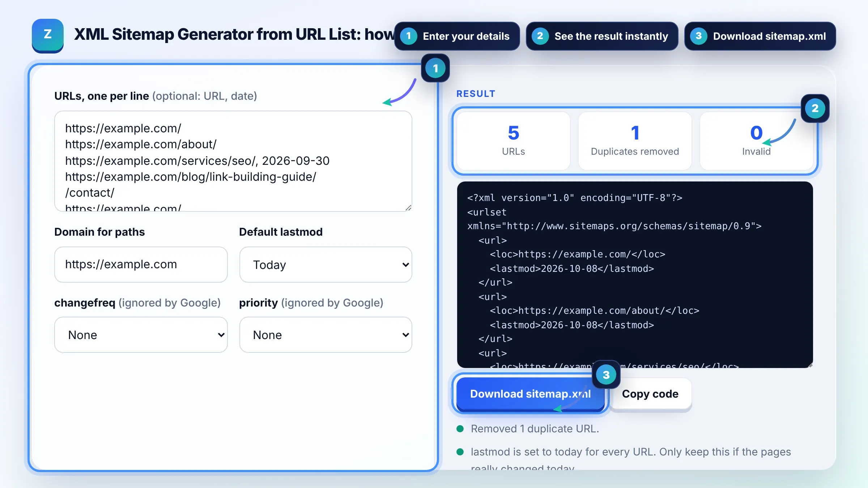Click the XML Sitemap Generator page title
868x488 pixels.
[234, 34]
